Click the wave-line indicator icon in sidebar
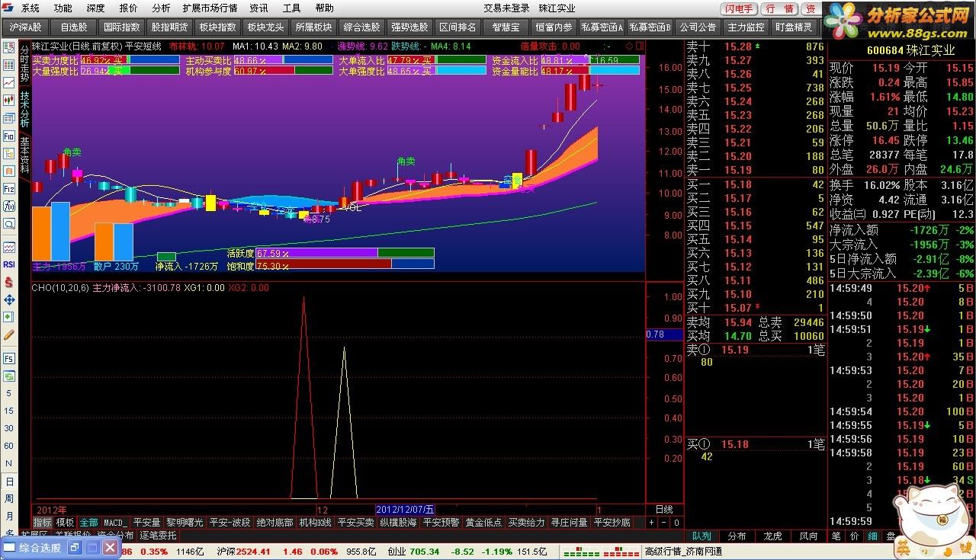This screenshot has width=976, height=560. (9, 247)
